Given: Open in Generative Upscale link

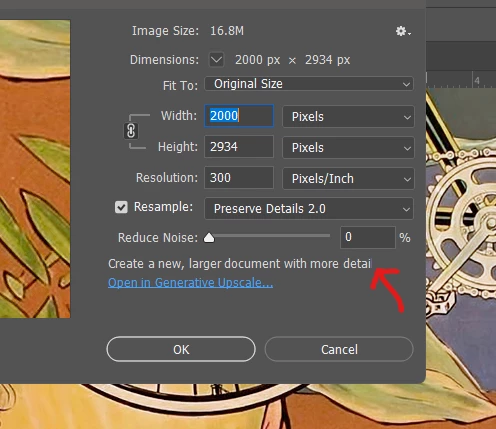Looking at the screenshot, I should click(x=190, y=283).
